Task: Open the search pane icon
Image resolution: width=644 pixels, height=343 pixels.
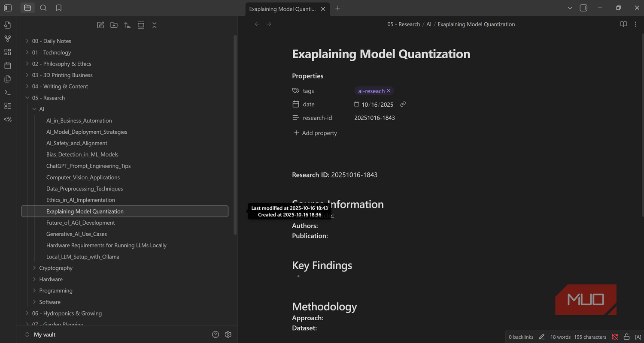Action: [x=43, y=8]
